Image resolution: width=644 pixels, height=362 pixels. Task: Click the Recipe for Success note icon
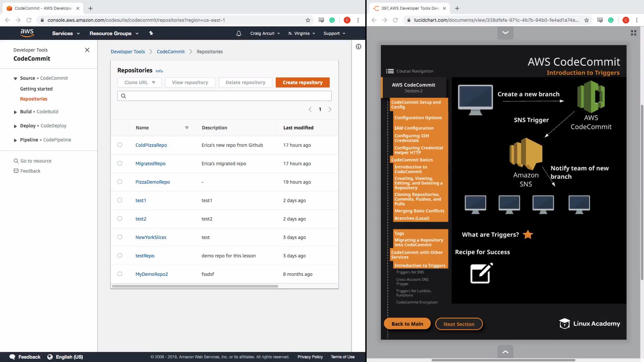tap(481, 273)
